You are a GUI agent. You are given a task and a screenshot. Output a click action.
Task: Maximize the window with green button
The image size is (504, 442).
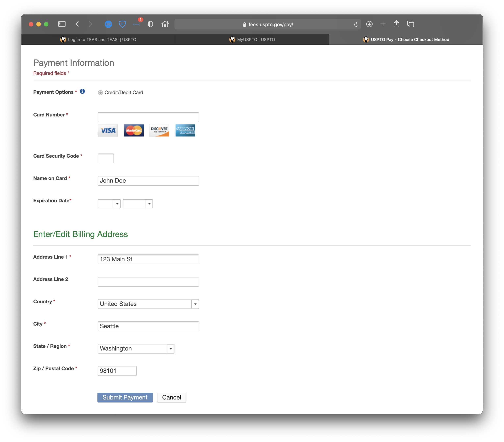[46, 24]
